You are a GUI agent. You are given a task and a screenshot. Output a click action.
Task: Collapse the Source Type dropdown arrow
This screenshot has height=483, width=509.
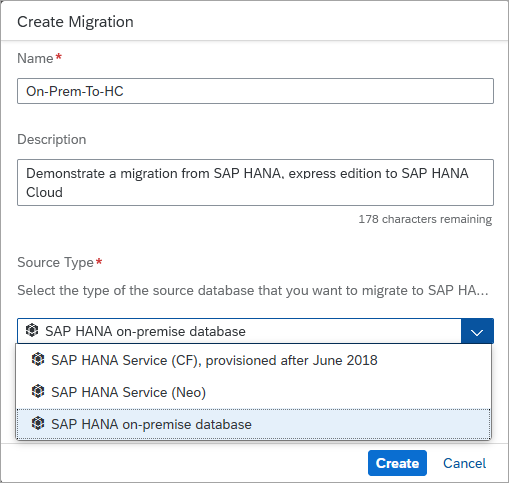point(477,331)
